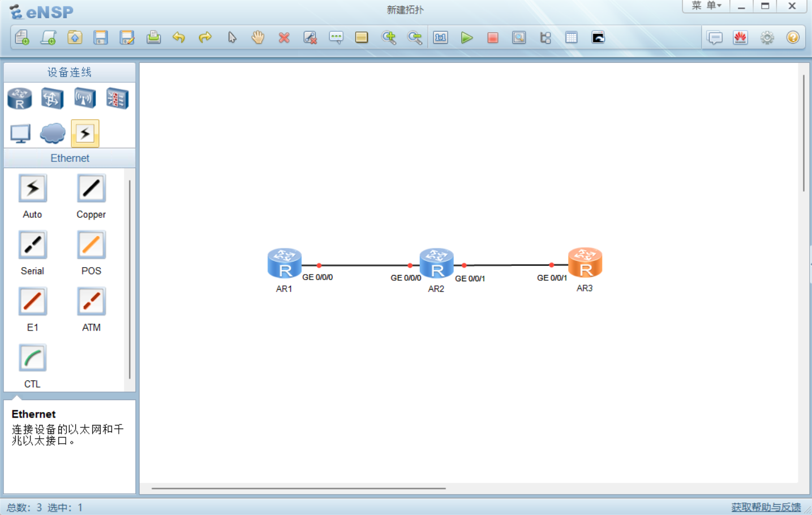Open the help question-mark icon

793,38
